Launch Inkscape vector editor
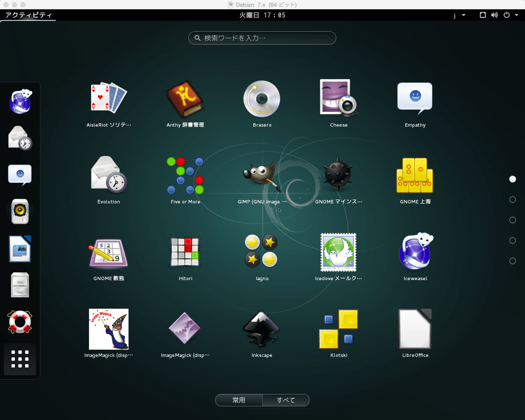The width and height of the screenshot is (525, 420). click(x=262, y=333)
